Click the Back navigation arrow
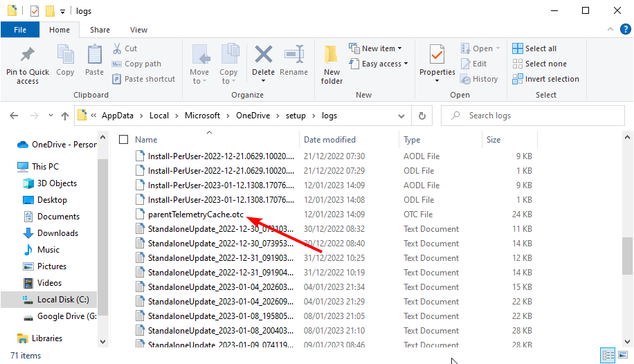Screen dimensions: 634x364 pyautogui.click(x=14, y=116)
